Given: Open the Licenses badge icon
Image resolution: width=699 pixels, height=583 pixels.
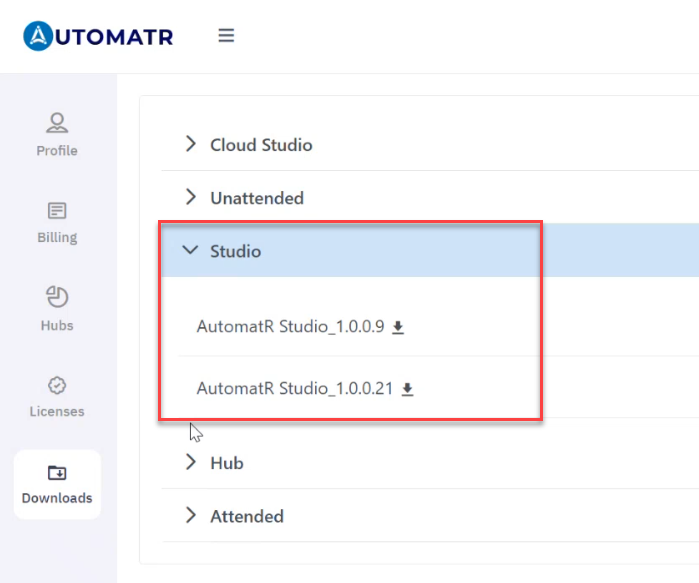Looking at the screenshot, I should tap(57, 386).
